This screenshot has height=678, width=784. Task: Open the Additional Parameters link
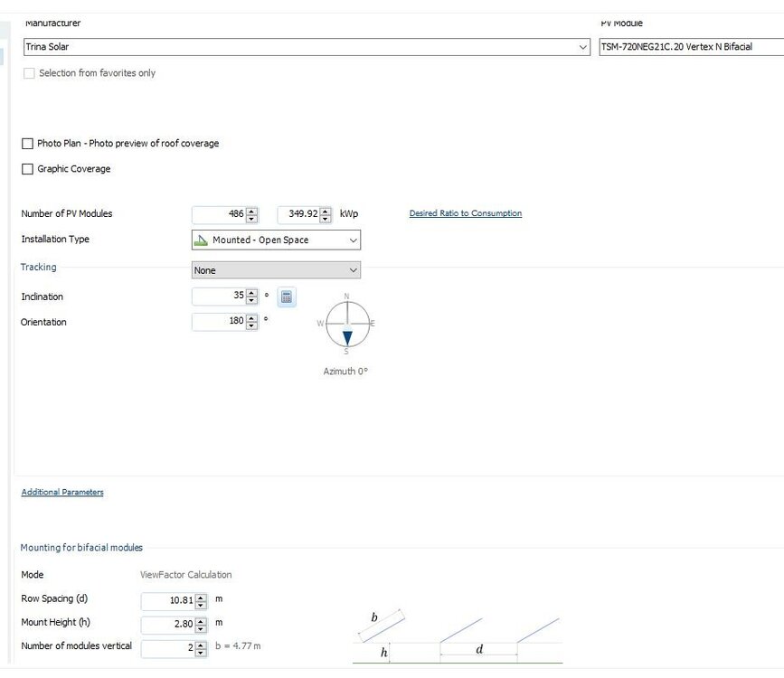tap(62, 493)
